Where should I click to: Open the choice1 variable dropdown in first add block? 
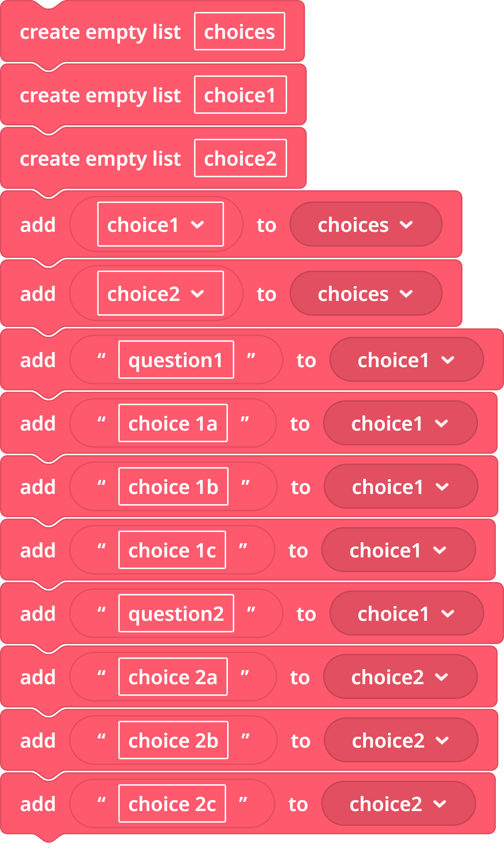point(160,224)
